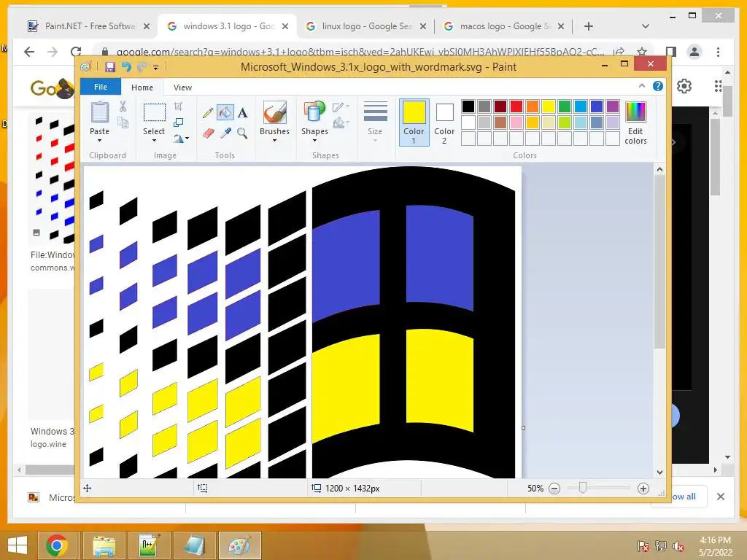Open Chrome's three-dot menu
747x560 pixels.
pos(719,52)
